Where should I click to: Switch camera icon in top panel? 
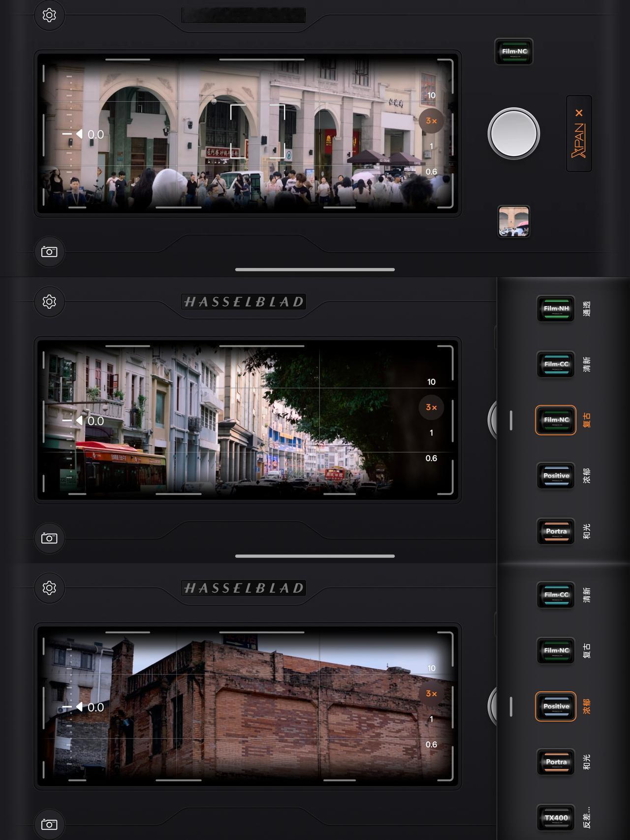(49, 252)
